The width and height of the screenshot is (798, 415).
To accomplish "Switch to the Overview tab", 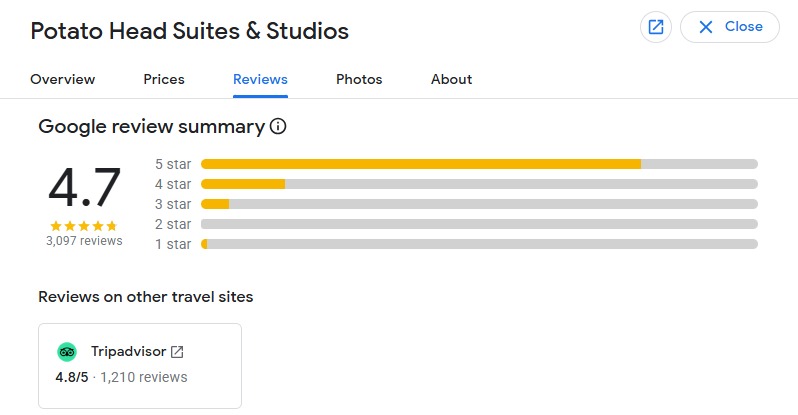I will point(63,79).
